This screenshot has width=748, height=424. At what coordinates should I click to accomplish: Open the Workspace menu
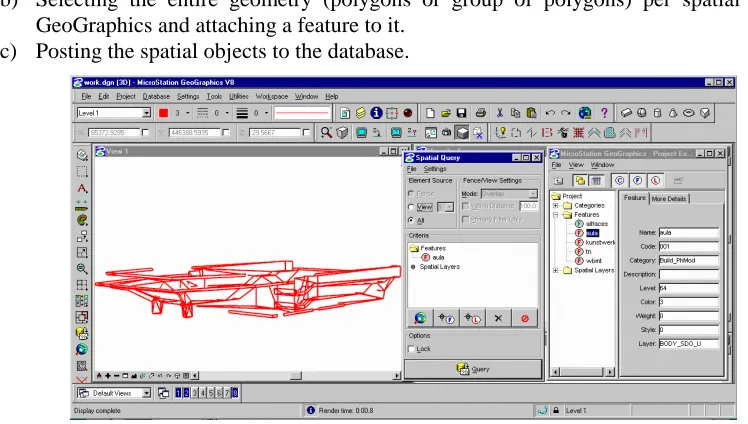[271, 96]
